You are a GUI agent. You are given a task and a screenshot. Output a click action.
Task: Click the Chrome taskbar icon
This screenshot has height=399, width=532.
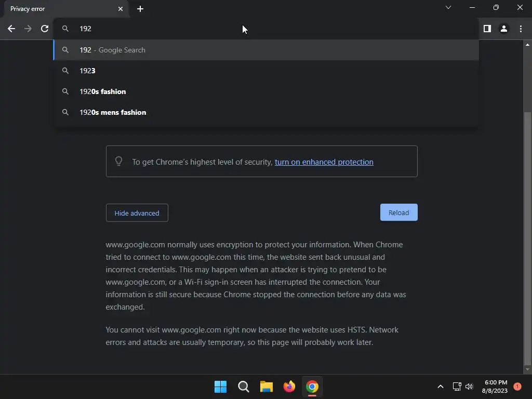[x=312, y=387]
